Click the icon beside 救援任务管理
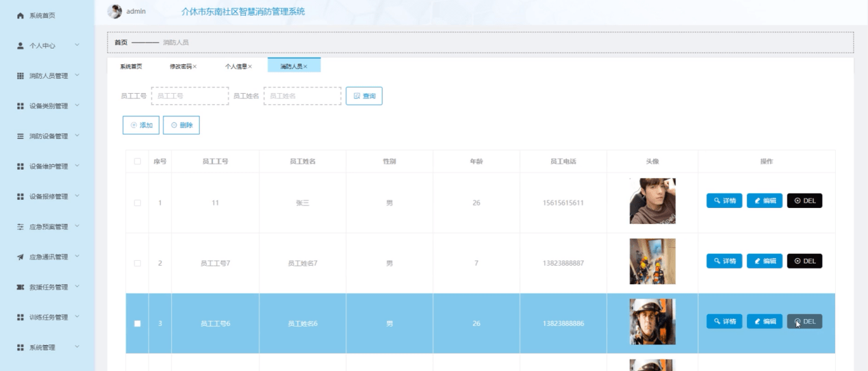Image resolution: width=868 pixels, height=371 pixels. [x=20, y=287]
